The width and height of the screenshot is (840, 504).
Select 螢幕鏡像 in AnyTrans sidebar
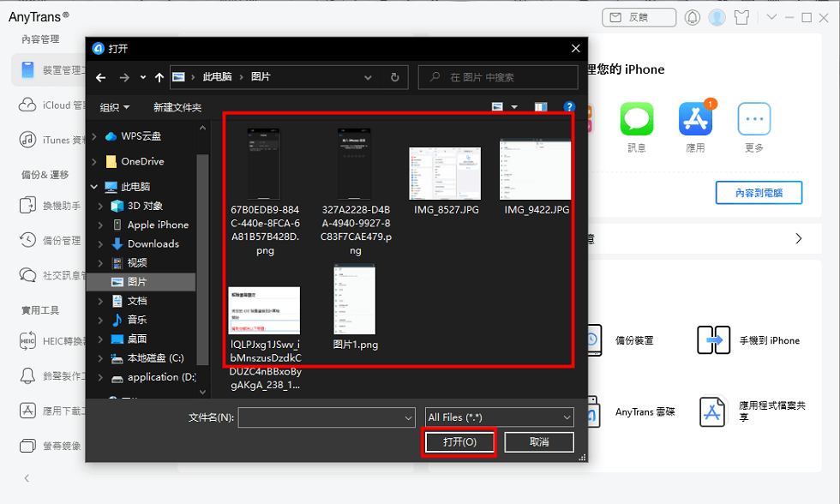click(x=50, y=446)
